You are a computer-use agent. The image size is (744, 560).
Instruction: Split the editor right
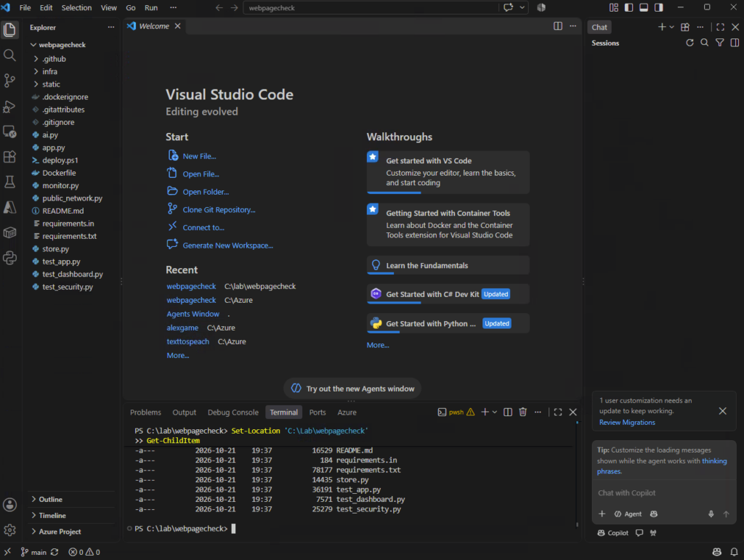(x=558, y=26)
